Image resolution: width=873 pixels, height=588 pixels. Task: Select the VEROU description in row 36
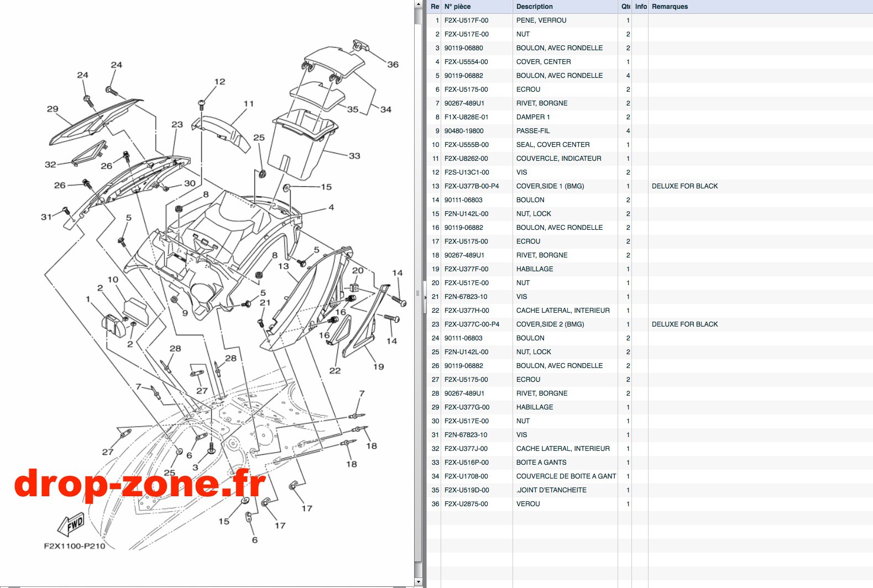528,504
